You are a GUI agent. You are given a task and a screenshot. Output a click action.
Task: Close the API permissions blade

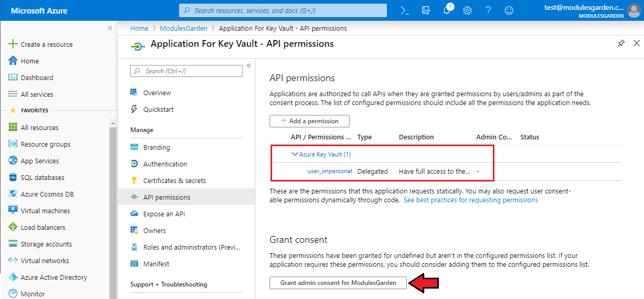[x=637, y=44]
